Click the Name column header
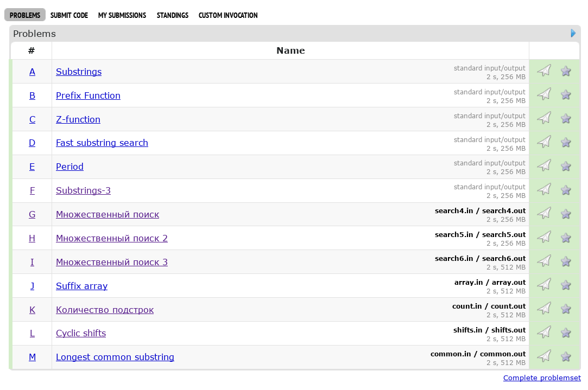This screenshot has width=588, height=390. [290, 50]
